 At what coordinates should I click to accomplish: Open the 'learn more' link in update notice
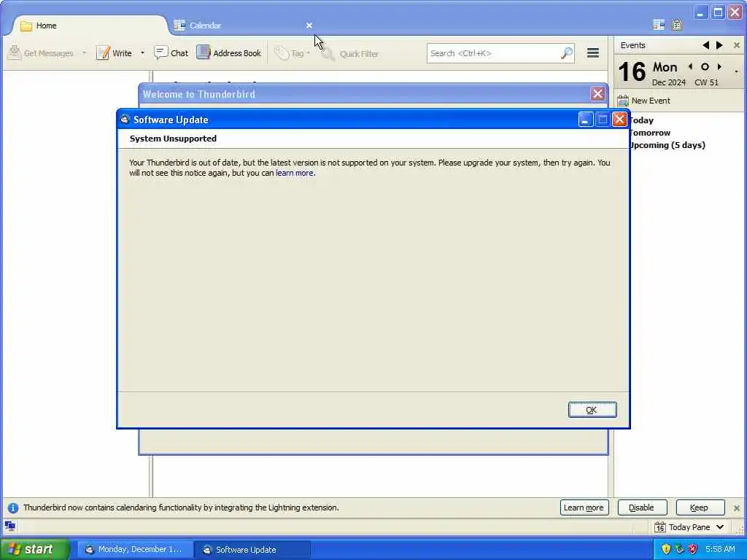click(x=295, y=173)
